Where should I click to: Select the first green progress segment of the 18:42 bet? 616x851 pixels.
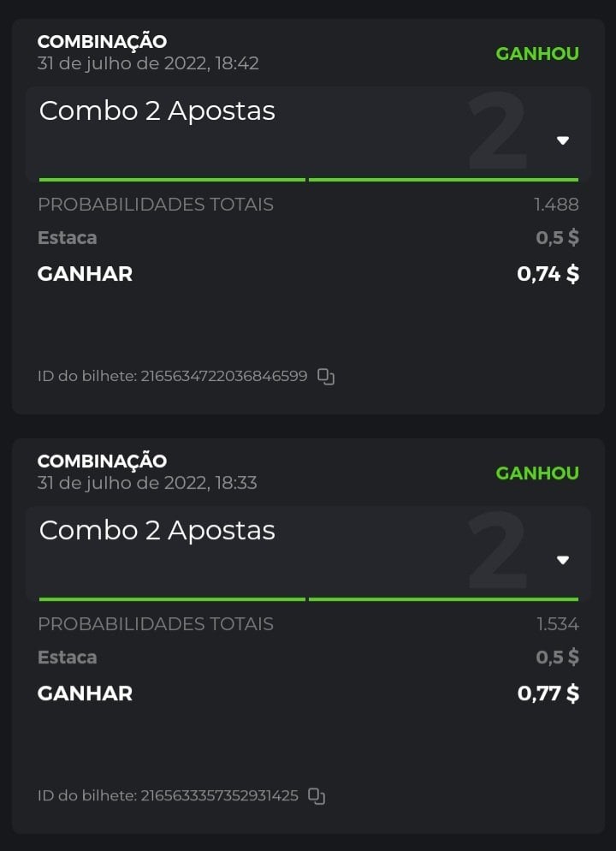click(x=172, y=180)
